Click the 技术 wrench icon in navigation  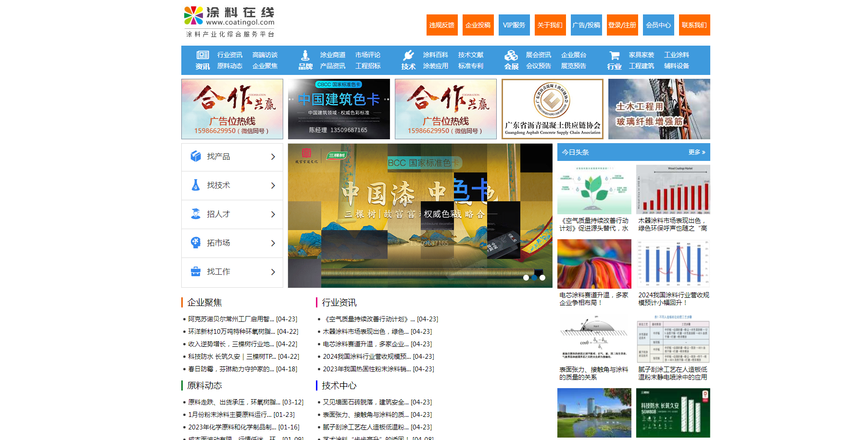408,55
